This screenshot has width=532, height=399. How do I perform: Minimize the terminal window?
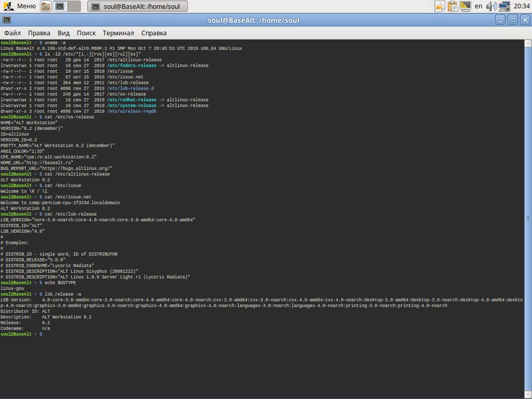click(500, 20)
